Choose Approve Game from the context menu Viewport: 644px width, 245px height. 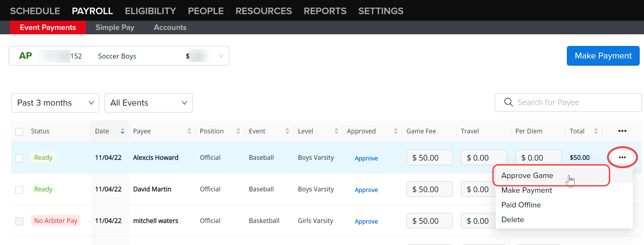[564, 176]
